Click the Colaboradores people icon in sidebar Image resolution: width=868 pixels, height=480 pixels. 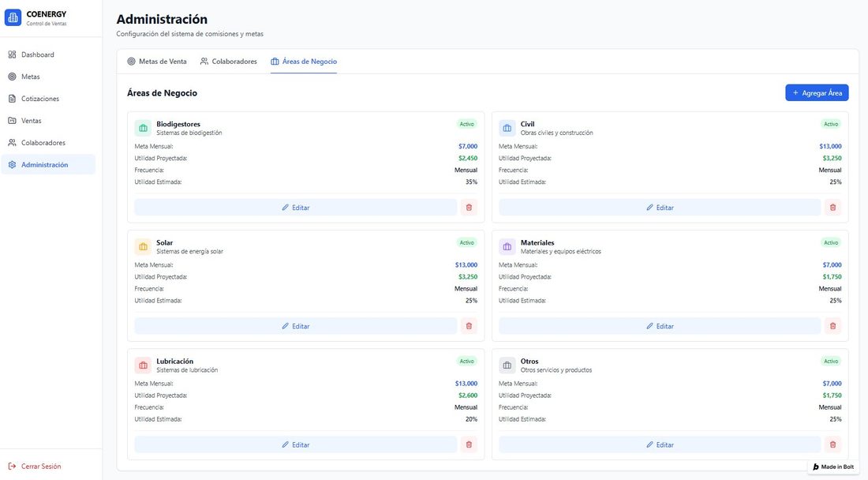pos(12,142)
